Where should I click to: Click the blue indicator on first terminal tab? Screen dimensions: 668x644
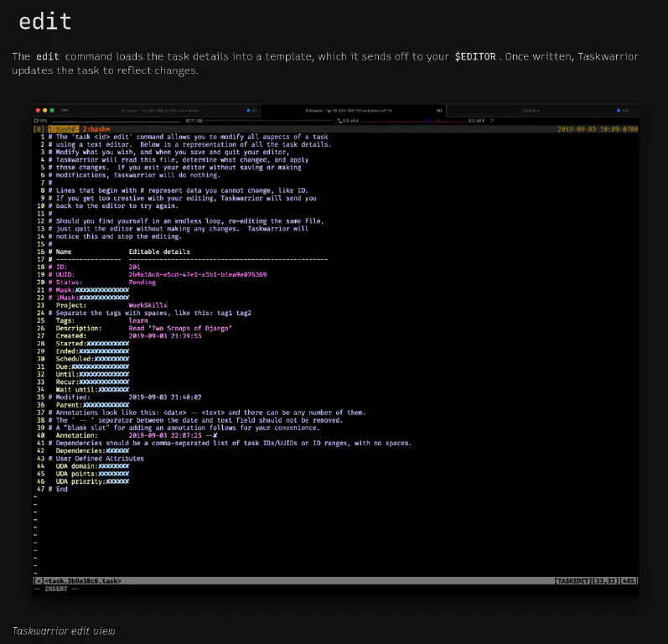click(250, 111)
